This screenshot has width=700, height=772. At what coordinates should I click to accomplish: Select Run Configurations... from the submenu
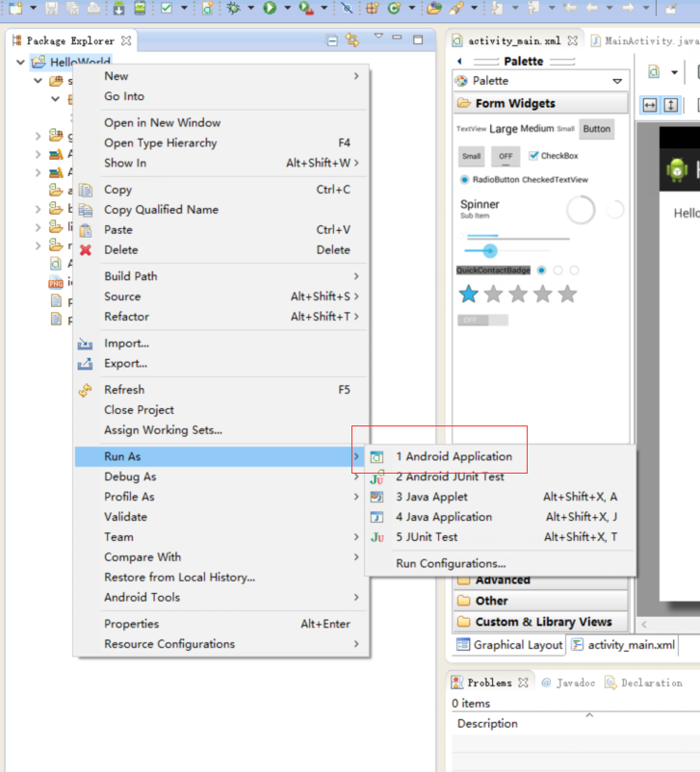[451, 563]
